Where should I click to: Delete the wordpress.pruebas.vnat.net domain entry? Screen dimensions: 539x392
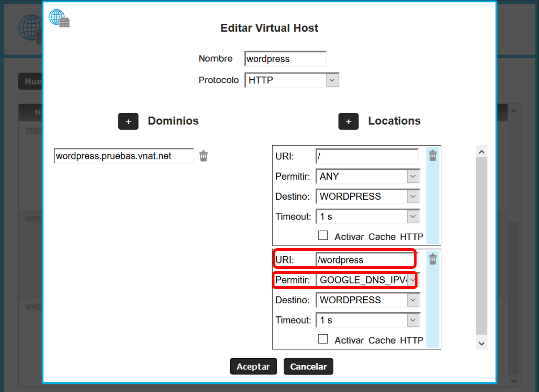pyautogui.click(x=204, y=155)
